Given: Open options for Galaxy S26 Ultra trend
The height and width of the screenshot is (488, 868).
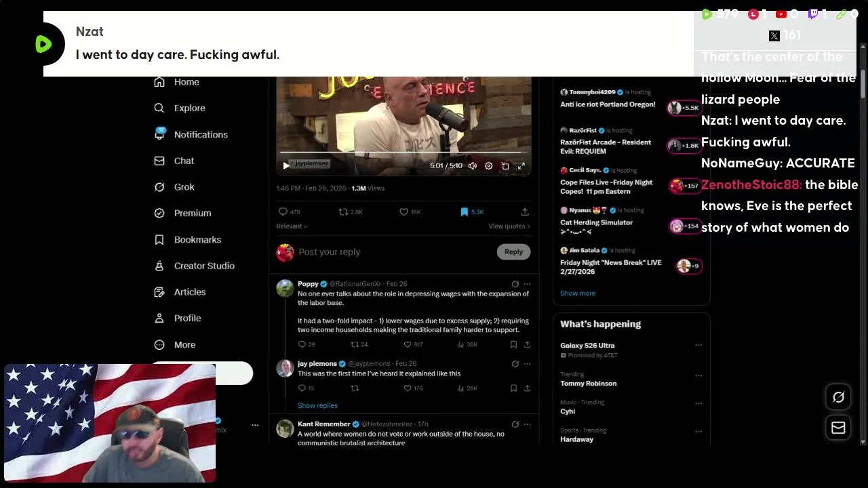Looking at the screenshot, I should tap(698, 345).
